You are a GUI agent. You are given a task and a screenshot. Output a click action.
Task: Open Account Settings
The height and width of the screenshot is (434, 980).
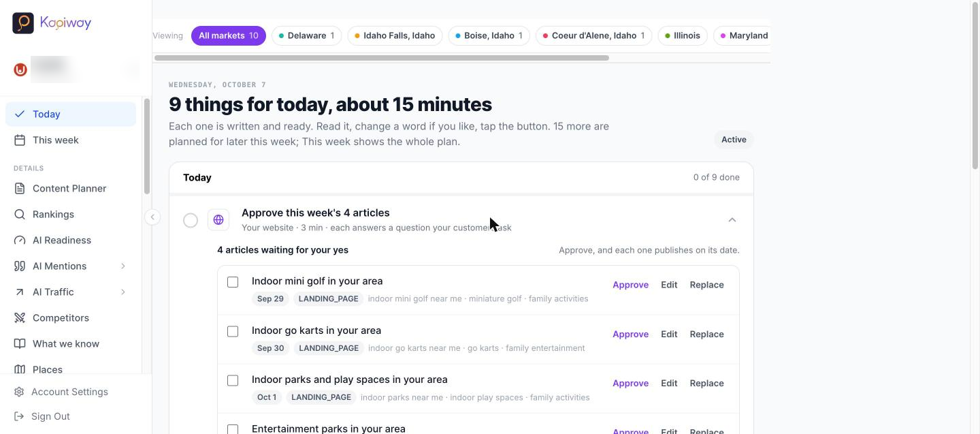[x=69, y=392]
